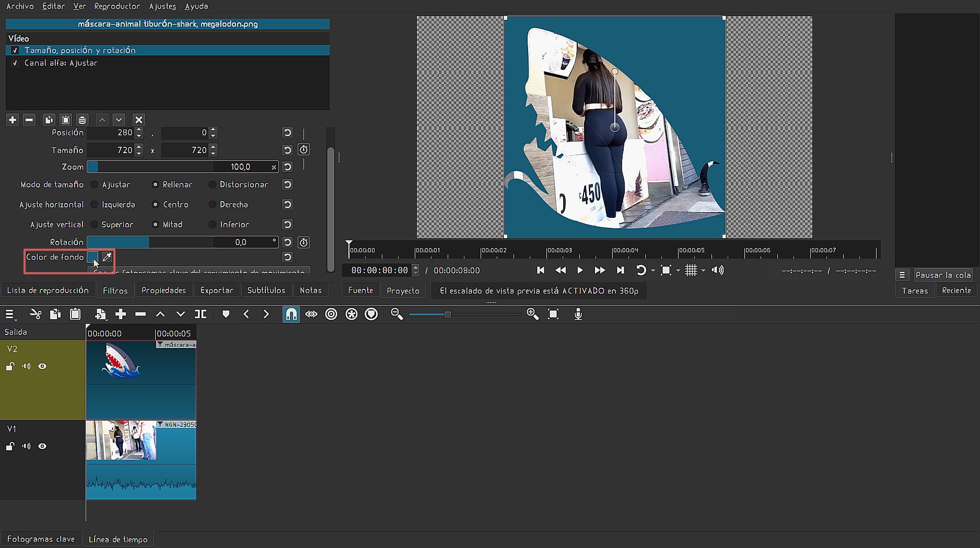The width and height of the screenshot is (980, 548).
Task: Open the grid display dropdown arrow
Action: pyautogui.click(x=703, y=271)
